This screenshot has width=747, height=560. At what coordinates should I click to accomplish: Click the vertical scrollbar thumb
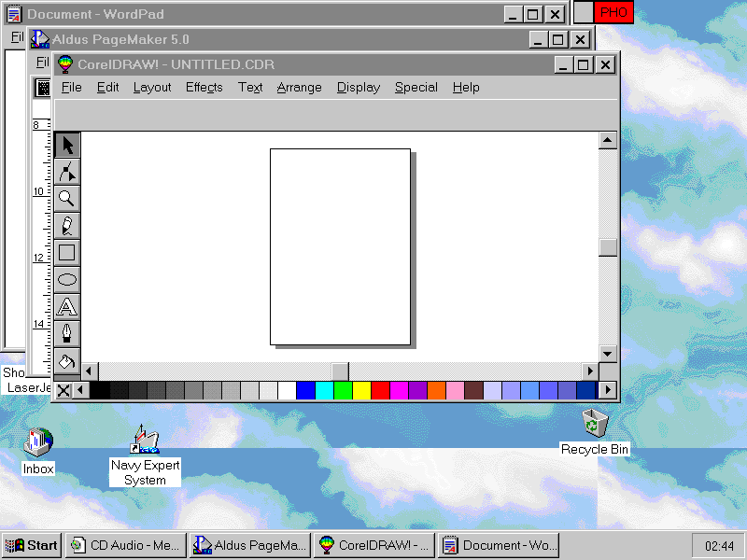(x=608, y=247)
